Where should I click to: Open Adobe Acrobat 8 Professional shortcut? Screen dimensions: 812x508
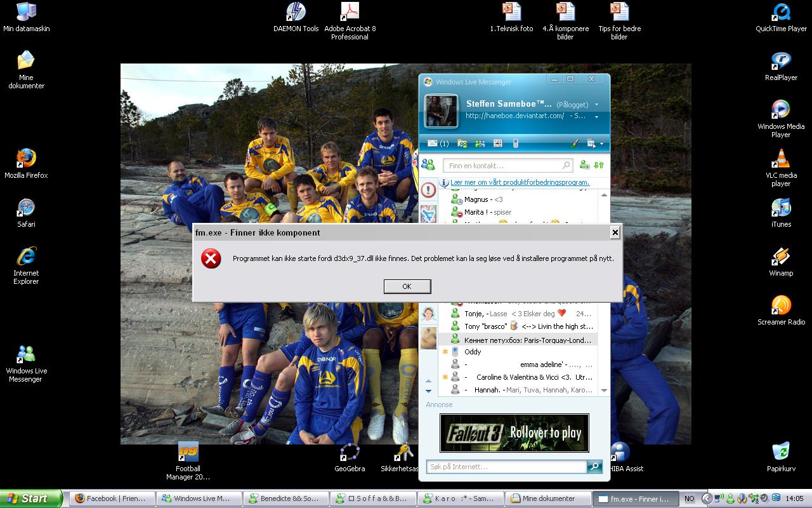coord(350,21)
